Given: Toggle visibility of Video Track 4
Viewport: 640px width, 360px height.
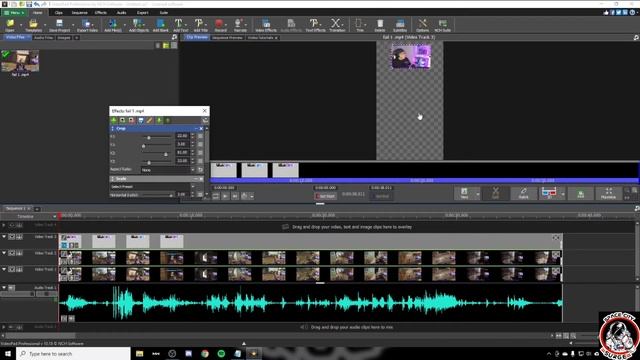Looking at the screenshot, I should coord(12,225).
